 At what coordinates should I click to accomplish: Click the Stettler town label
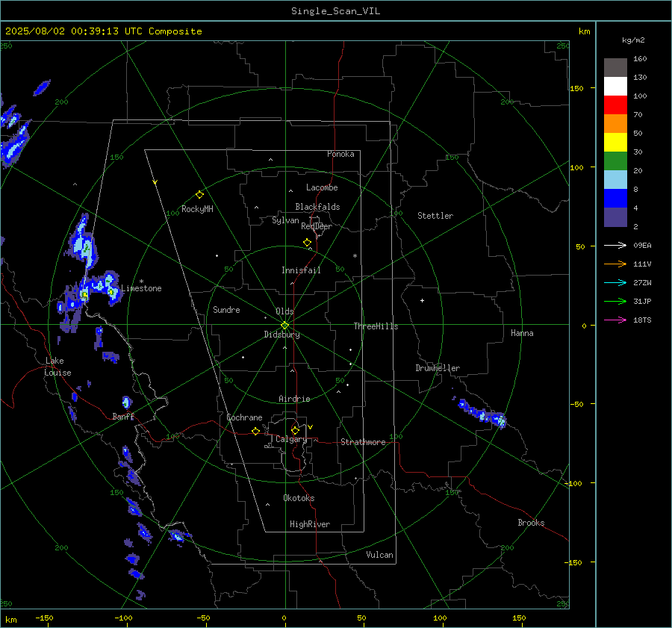pos(435,216)
